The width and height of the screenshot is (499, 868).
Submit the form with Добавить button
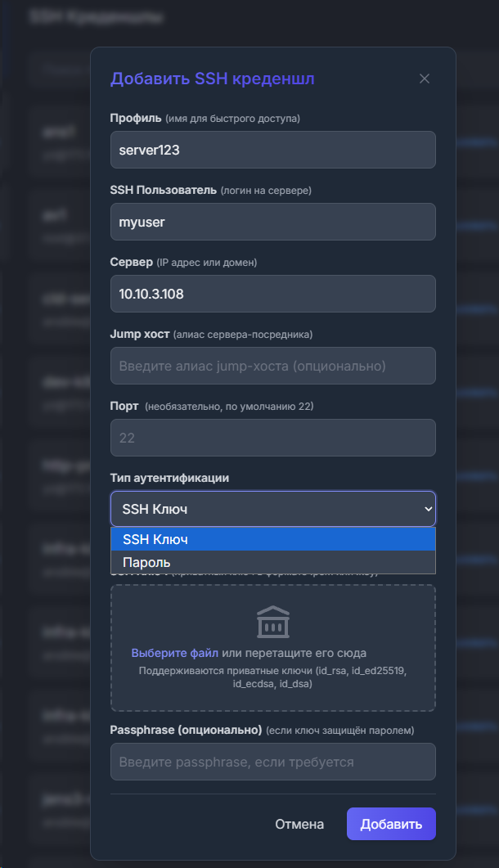point(391,825)
